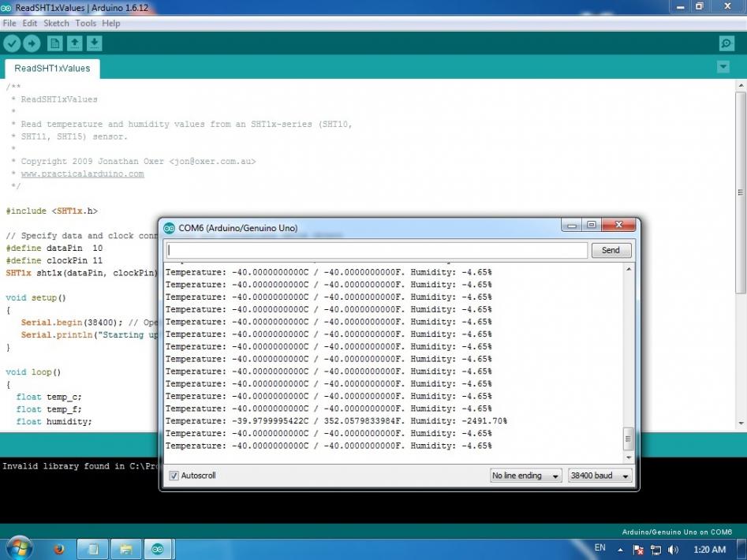The image size is (747, 560).
Task: Select the ReadSHT1xValues tab
Action: 52,68
